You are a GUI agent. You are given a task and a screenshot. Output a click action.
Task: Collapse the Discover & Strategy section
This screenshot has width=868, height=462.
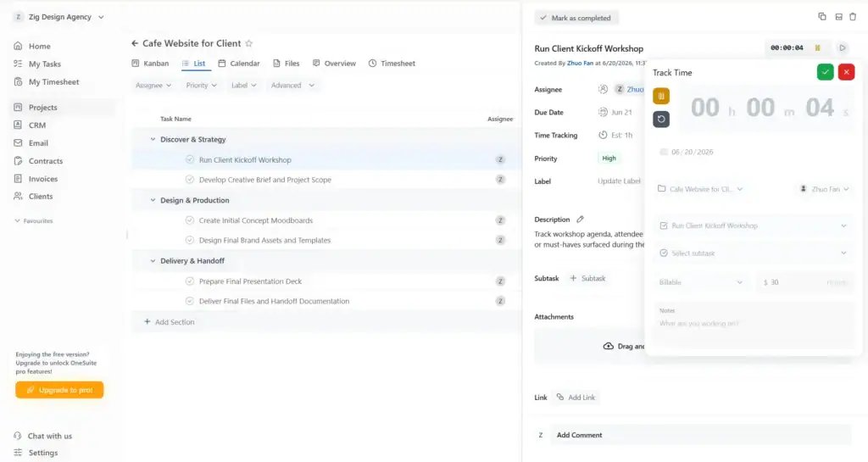[153, 139]
